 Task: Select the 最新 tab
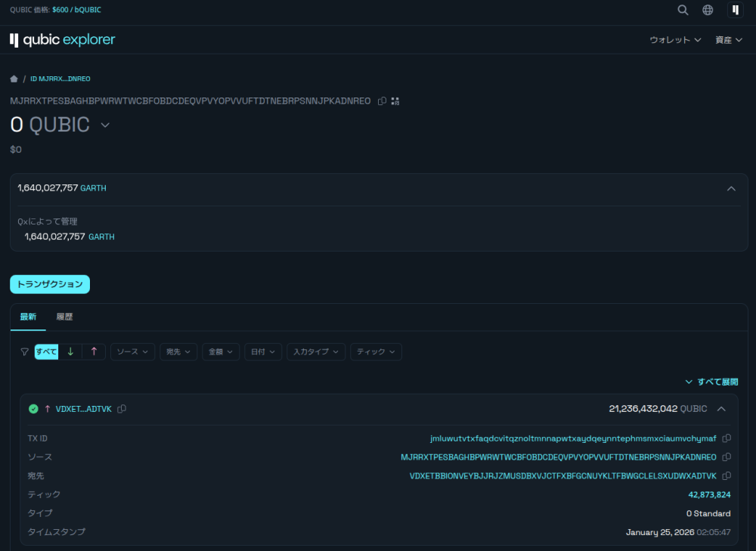[x=28, y=317]
